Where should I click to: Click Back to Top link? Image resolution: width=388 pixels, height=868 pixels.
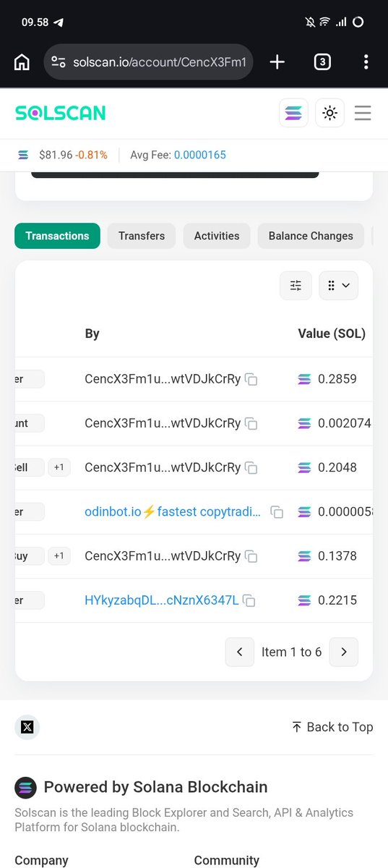click(x=332, y=727)
